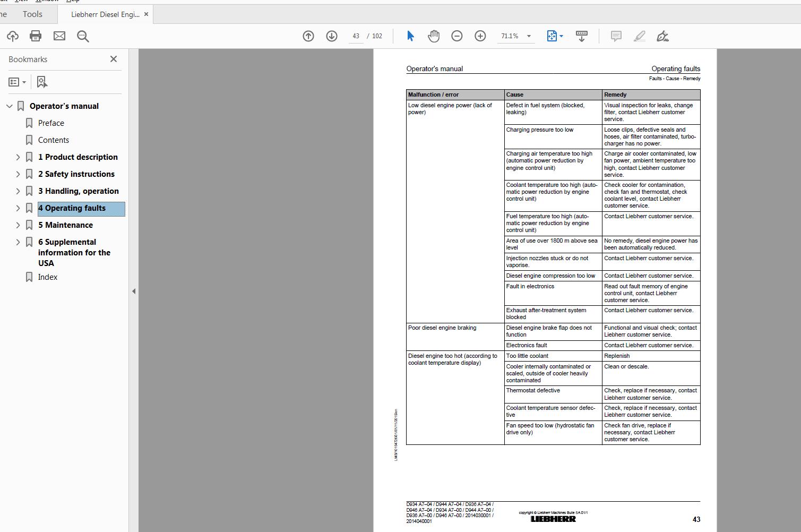Close the Bookmarks panel

[x=114, y=59]
